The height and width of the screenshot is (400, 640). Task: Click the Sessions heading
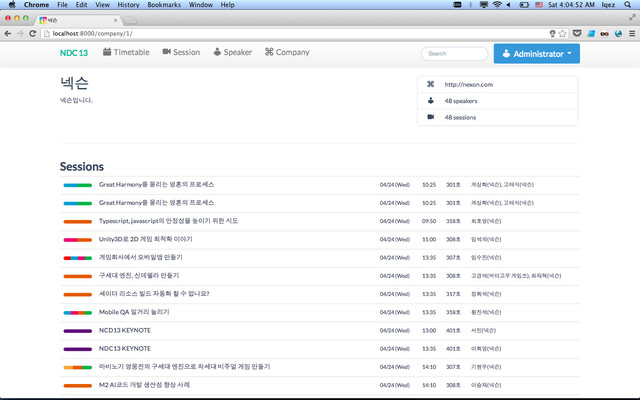(x=82, y=167)
